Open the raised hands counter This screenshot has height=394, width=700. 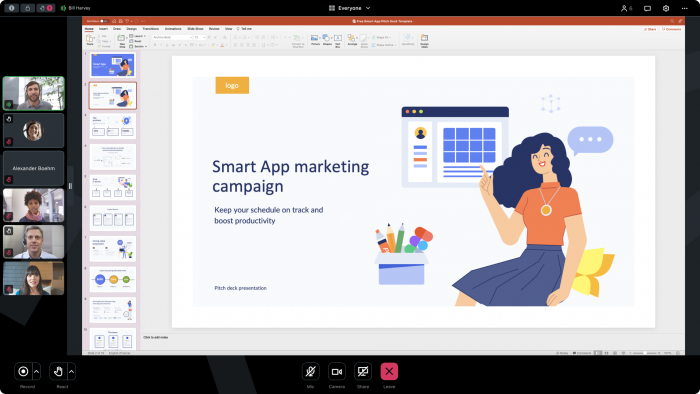46,8
